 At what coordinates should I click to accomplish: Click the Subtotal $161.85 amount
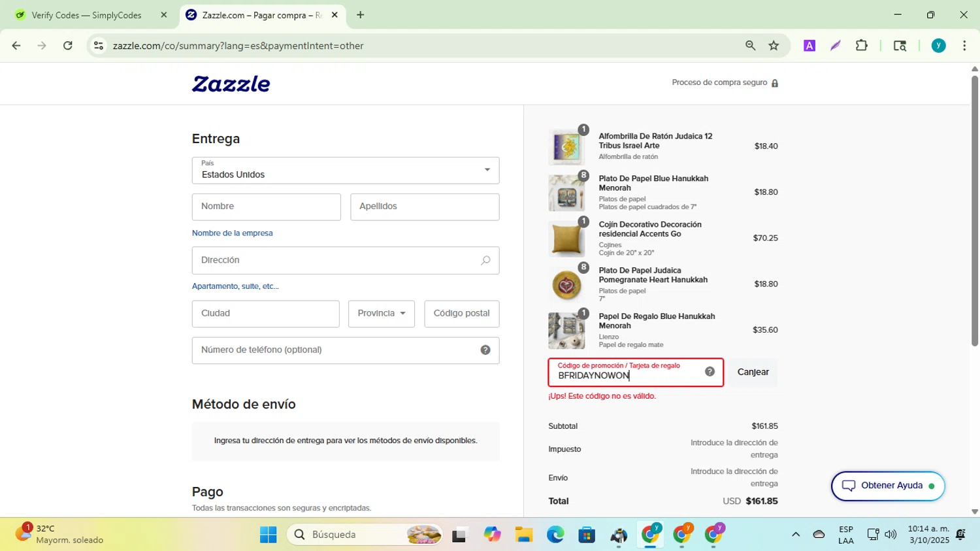(x=764, y=426)
